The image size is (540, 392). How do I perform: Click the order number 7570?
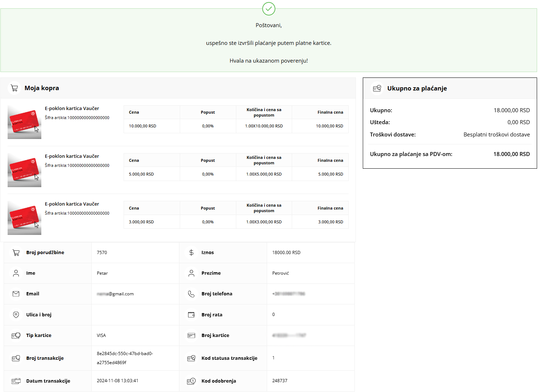(102, 253)
